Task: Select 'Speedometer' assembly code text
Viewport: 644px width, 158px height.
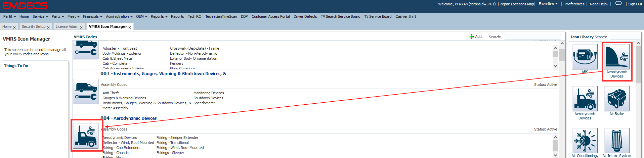Action: [204, 103]
